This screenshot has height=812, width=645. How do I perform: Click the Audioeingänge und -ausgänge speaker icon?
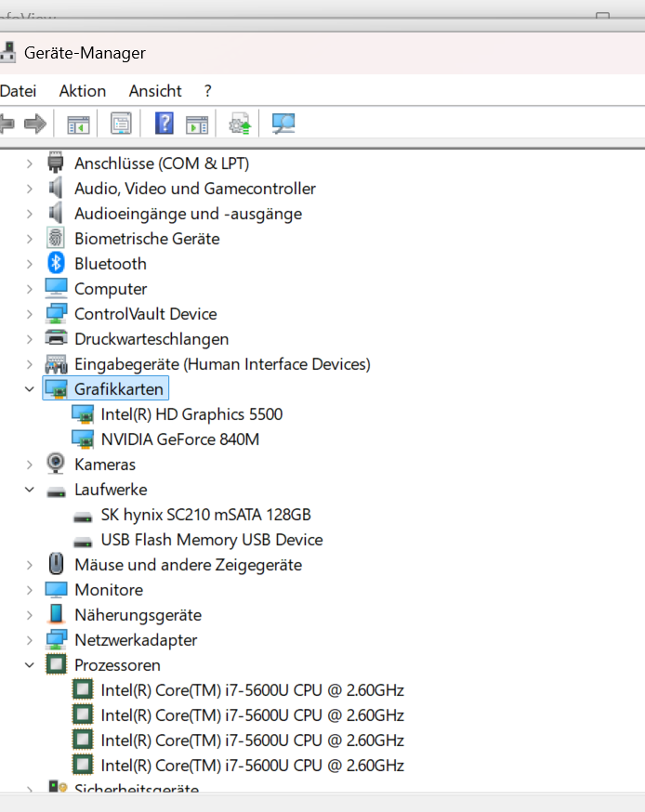(56, 213)
